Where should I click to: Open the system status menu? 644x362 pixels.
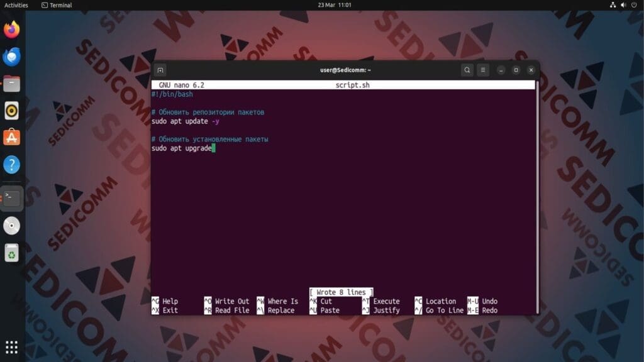pyautogui.click(x=623, y=5)
